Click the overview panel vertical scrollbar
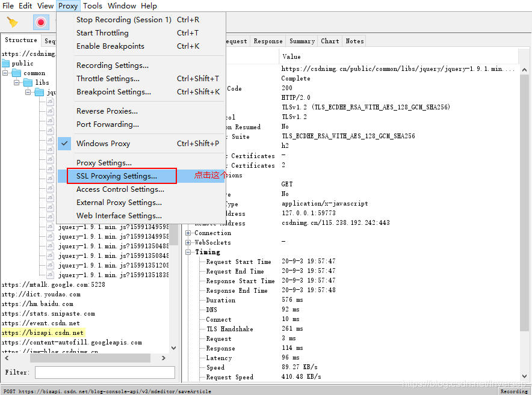This screenshot has height=395, width=532. click(525, 203)
